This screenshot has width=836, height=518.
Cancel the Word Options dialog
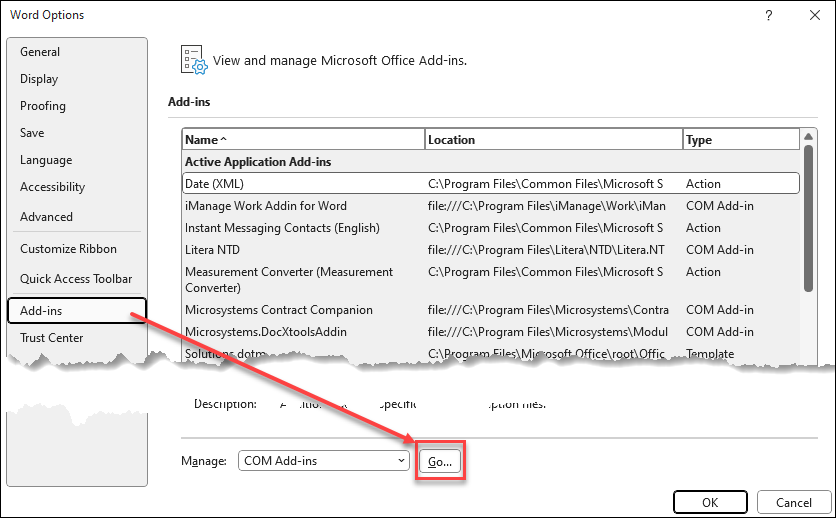coord(793,502)
